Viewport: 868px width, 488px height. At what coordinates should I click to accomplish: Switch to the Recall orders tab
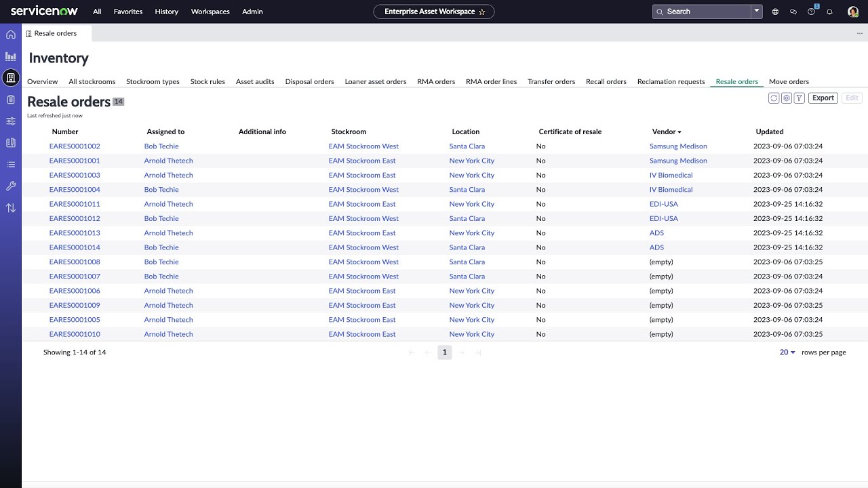[x=606, y=81]
